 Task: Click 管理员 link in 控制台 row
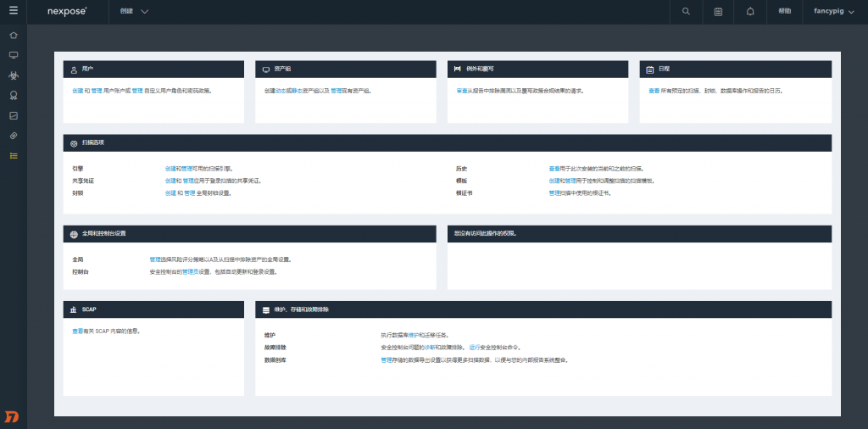[191, 272]
